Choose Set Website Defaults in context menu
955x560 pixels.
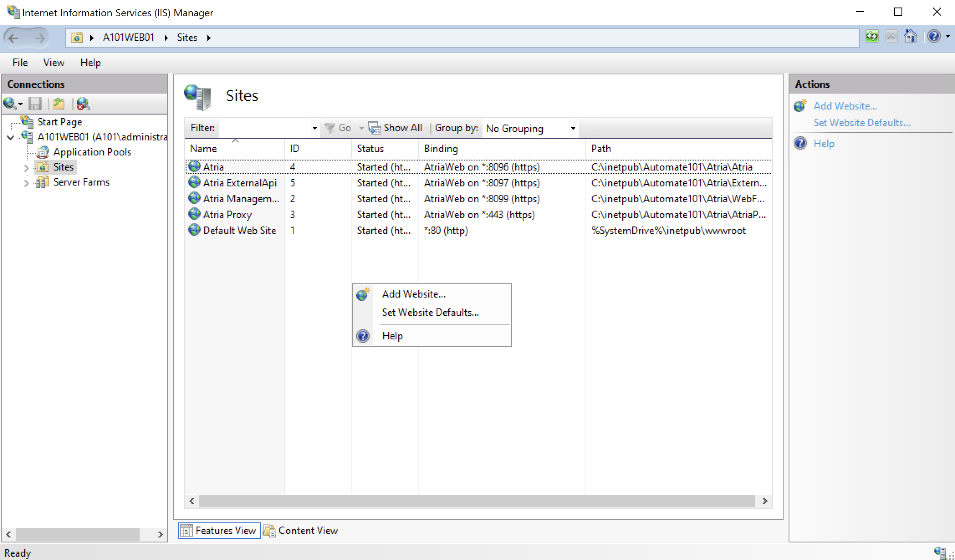pos(430,313)
